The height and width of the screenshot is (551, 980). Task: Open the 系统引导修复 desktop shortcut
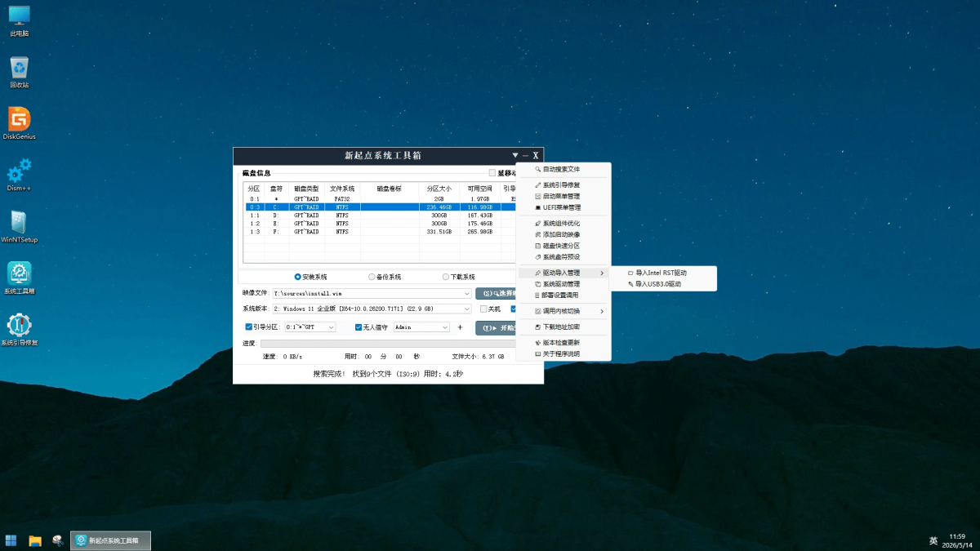point(19,330)
